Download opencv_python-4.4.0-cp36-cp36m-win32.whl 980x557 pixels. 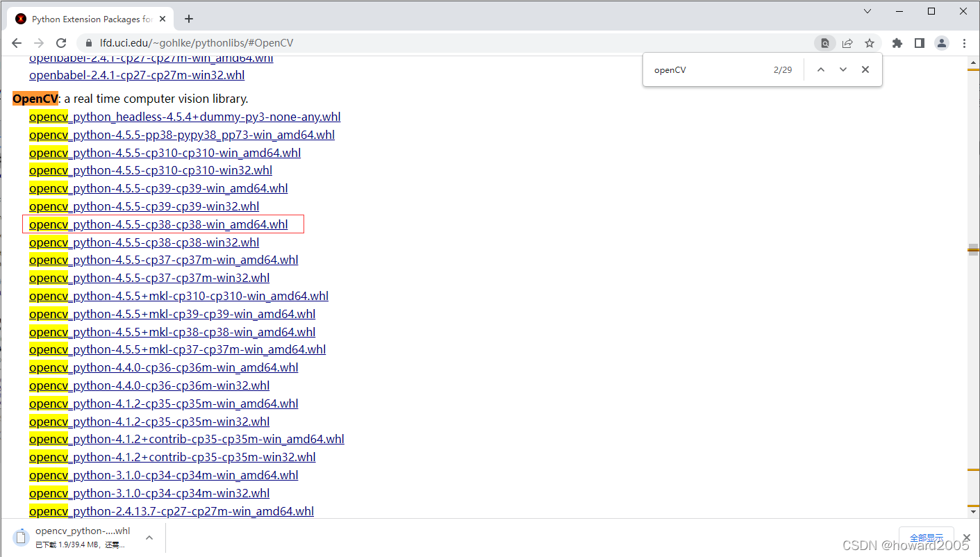(x=149, y=385)
